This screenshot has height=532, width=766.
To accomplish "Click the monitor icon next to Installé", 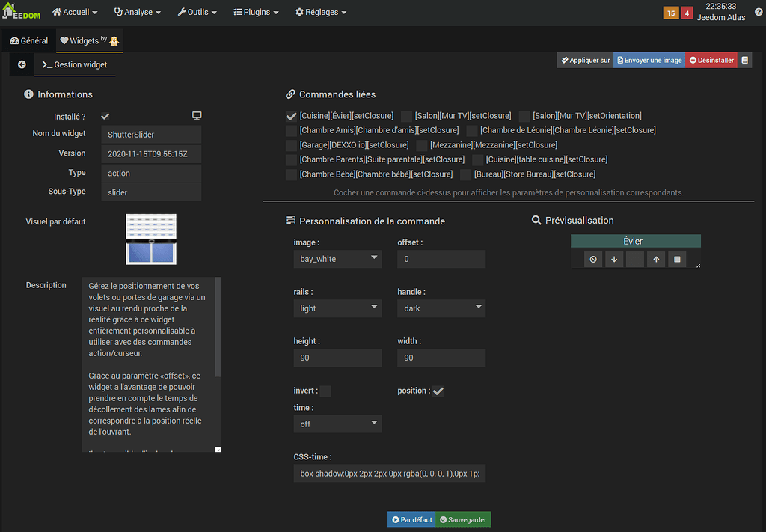I will (x=197, y=116).
